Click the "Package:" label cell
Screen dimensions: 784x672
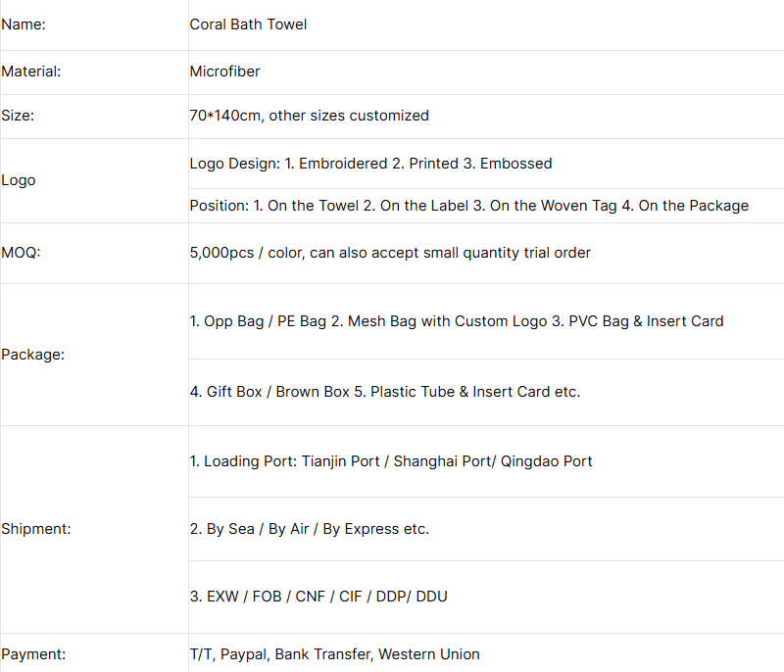pyautogui.click(x=32, y=355)
